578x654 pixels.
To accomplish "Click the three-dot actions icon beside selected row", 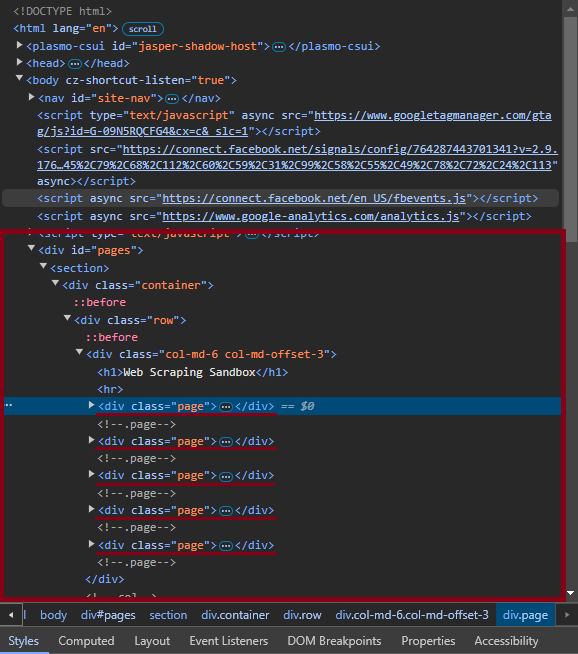I will click(x=8, y=405).
